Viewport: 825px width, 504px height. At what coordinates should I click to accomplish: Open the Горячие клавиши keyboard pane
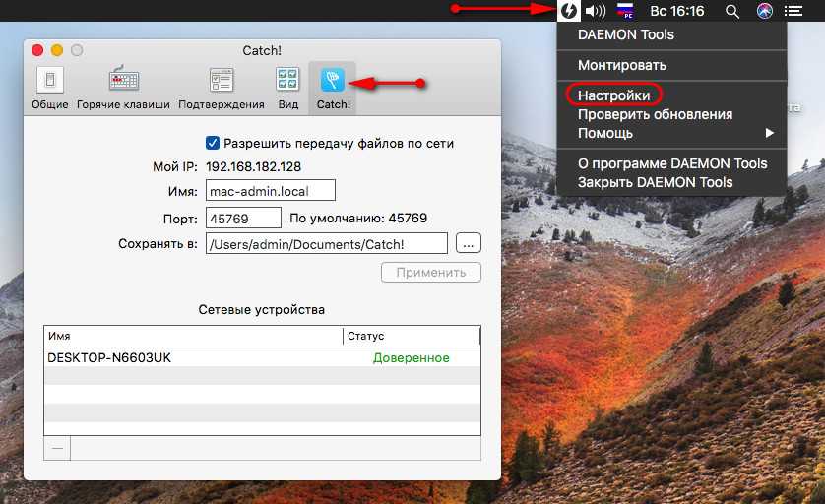123,87
